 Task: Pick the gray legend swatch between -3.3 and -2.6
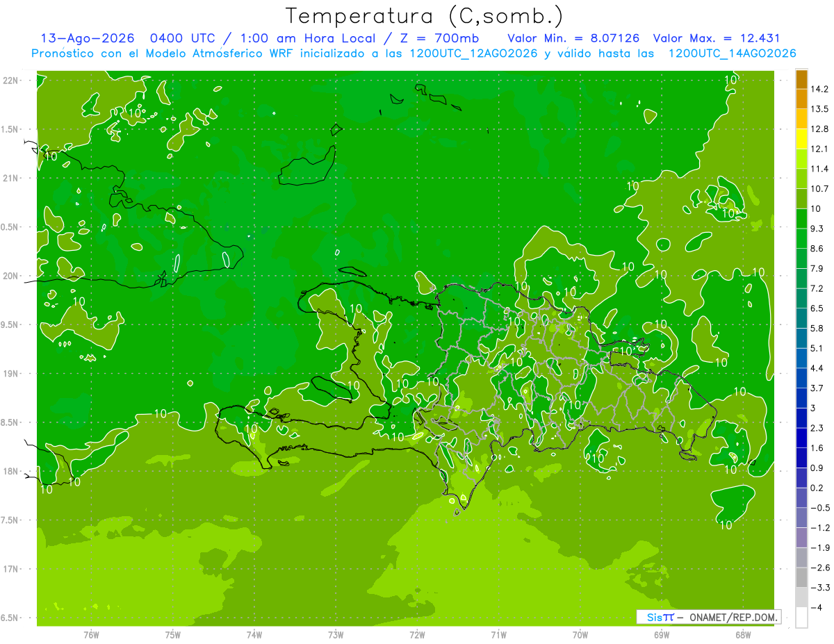pyautogui.click(x=801, y=577)
